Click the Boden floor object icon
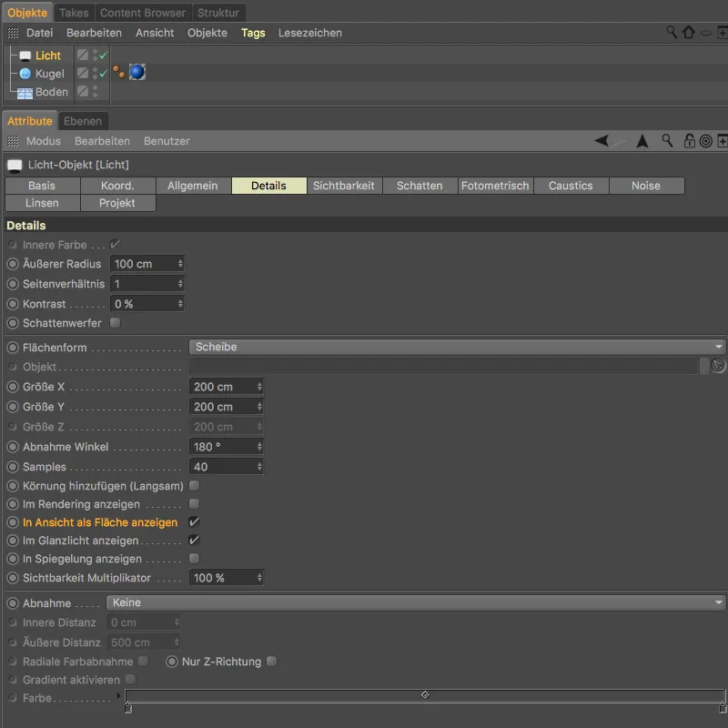 point(25,93)
